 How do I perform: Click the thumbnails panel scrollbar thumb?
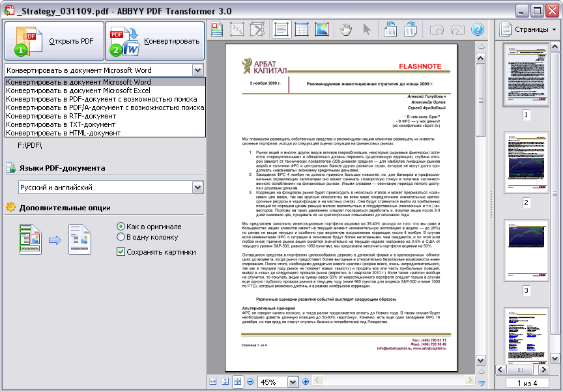point(555,193)
